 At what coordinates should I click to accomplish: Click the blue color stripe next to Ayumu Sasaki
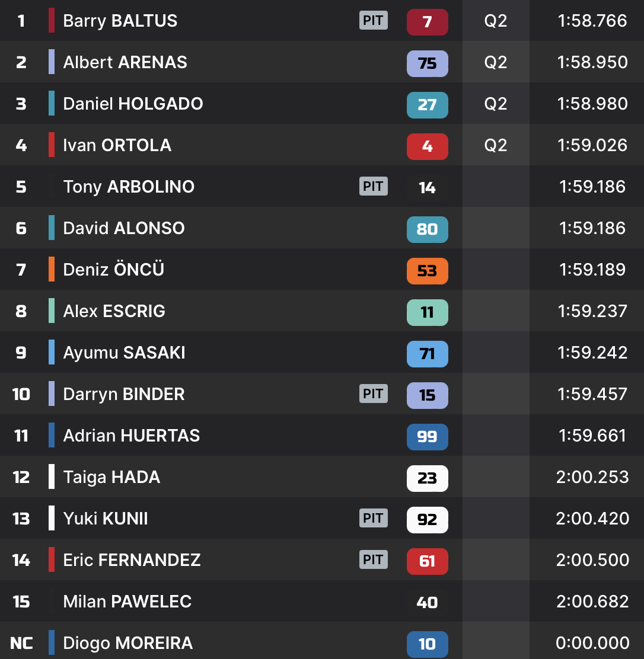(x=52, y=353)
